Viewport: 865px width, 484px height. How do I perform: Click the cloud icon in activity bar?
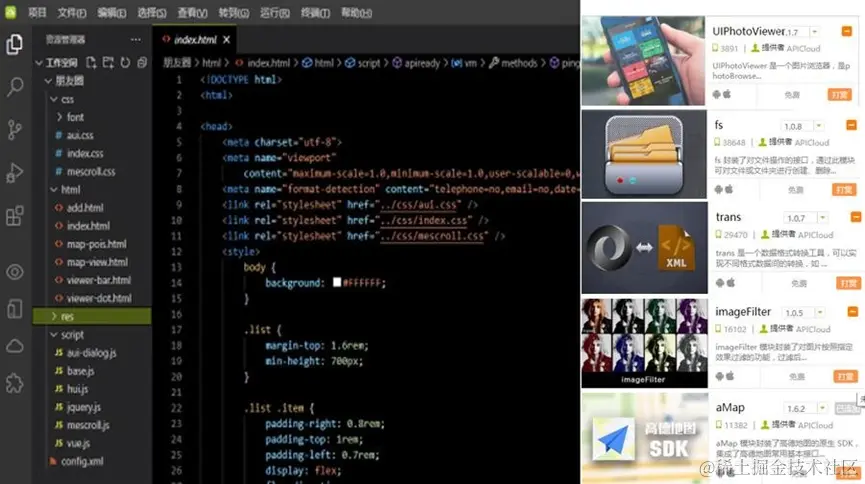click(x=14, y=346)
